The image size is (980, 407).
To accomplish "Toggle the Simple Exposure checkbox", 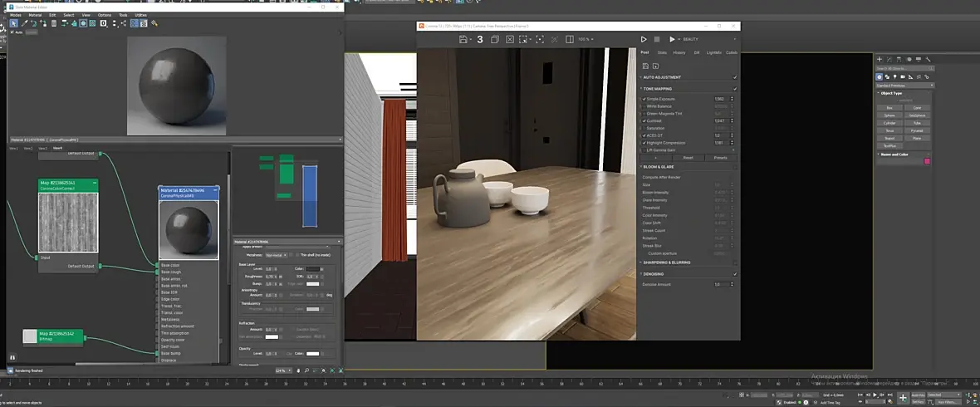I will (644, 99).
